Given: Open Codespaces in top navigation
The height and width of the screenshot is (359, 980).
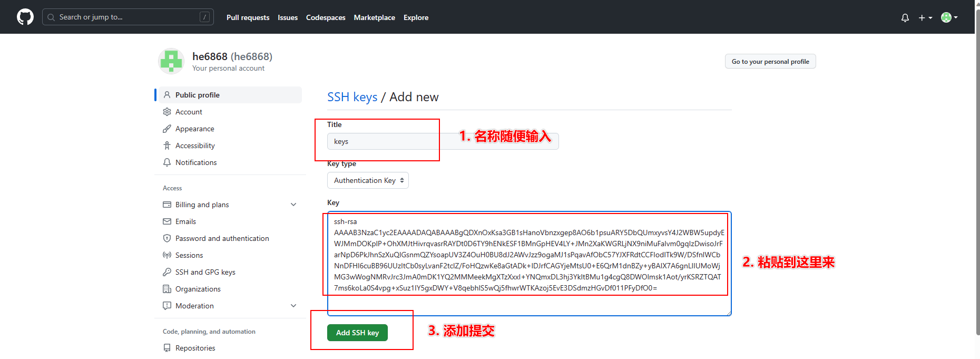Looking at the screenshot, I should pyautogui.click(x=326, y=17).
